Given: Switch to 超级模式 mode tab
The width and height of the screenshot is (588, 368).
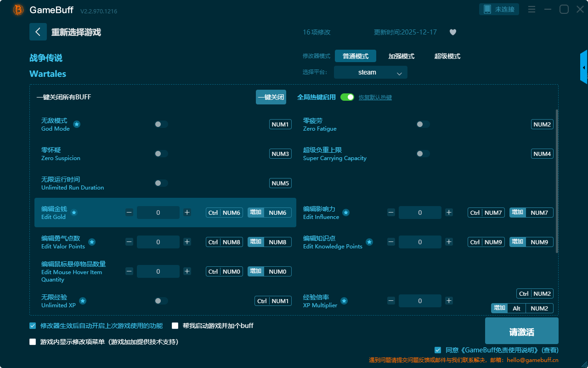Looking at the screenshot, I should (x=447, y=56).
